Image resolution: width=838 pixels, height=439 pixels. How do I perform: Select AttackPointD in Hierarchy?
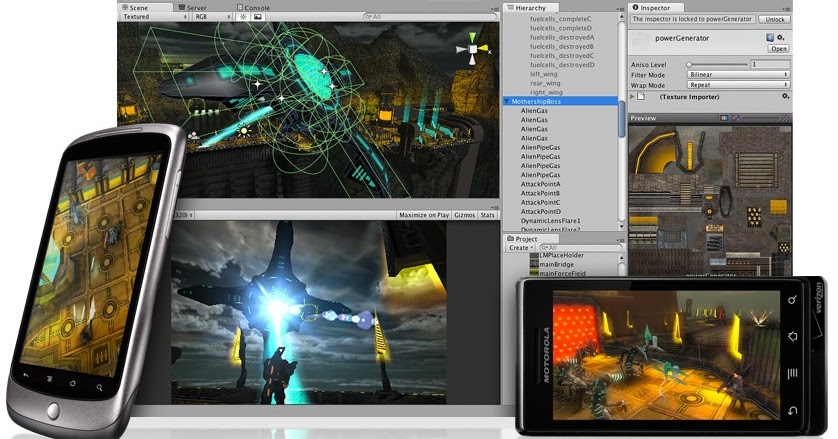pos(540,211)
